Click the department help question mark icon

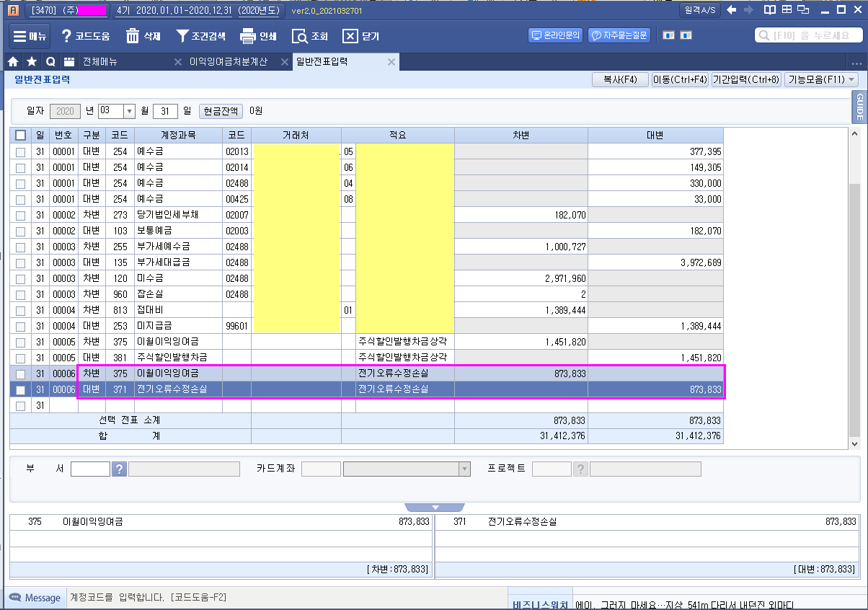tap(120, 469)
